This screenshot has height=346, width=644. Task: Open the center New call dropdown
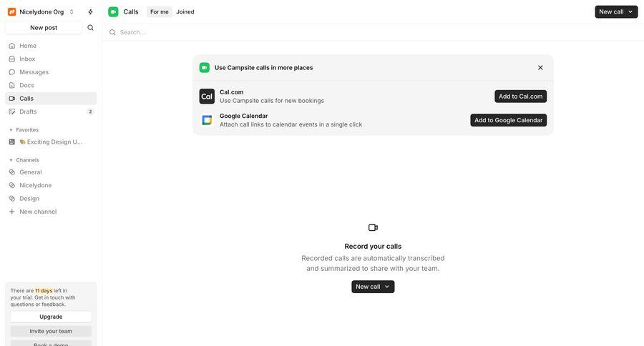coord(373,287)
